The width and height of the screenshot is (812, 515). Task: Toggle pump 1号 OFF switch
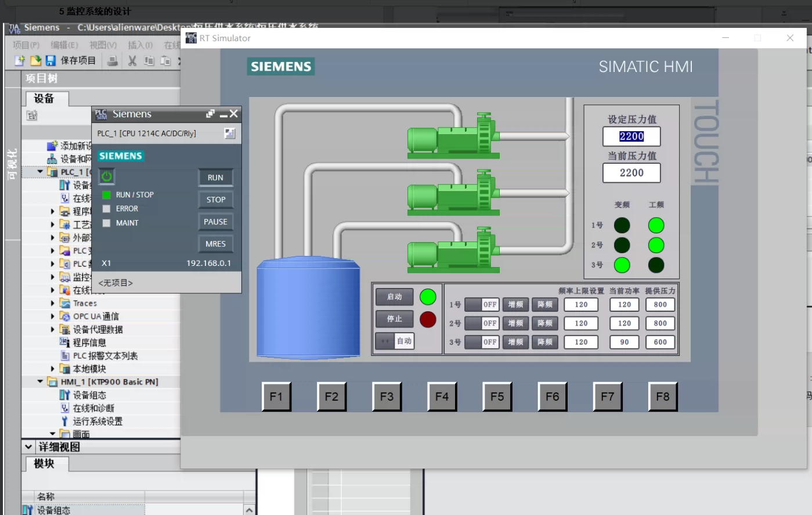coord(481,304)
